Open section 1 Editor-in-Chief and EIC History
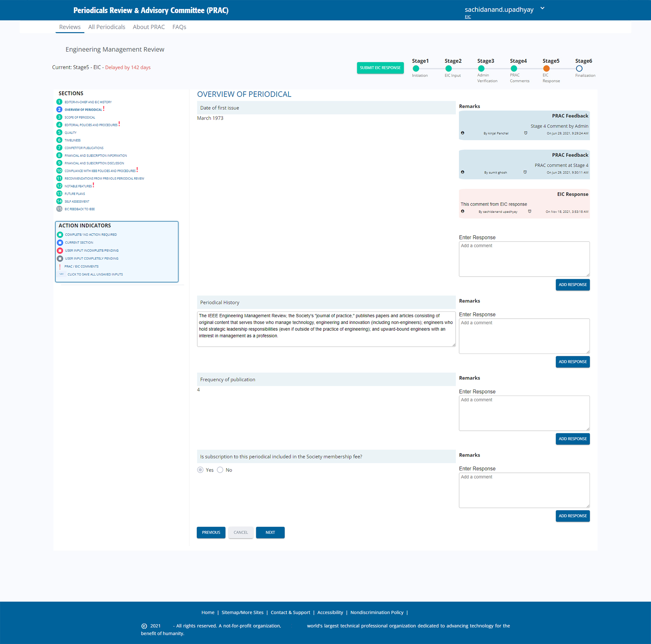 88,102
